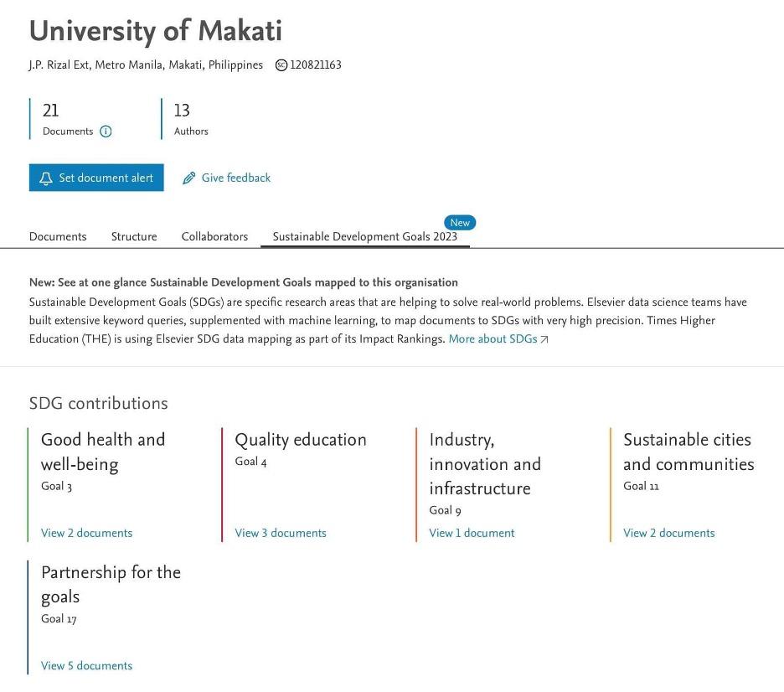
Task: View 1 document for Industry, innovation and infrastructure
Action: coord(472,533)
